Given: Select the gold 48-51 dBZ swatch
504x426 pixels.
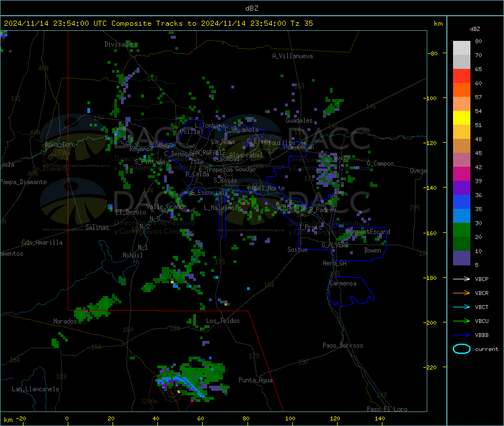Looking at the screenshot, I should [x=461, y=132].
